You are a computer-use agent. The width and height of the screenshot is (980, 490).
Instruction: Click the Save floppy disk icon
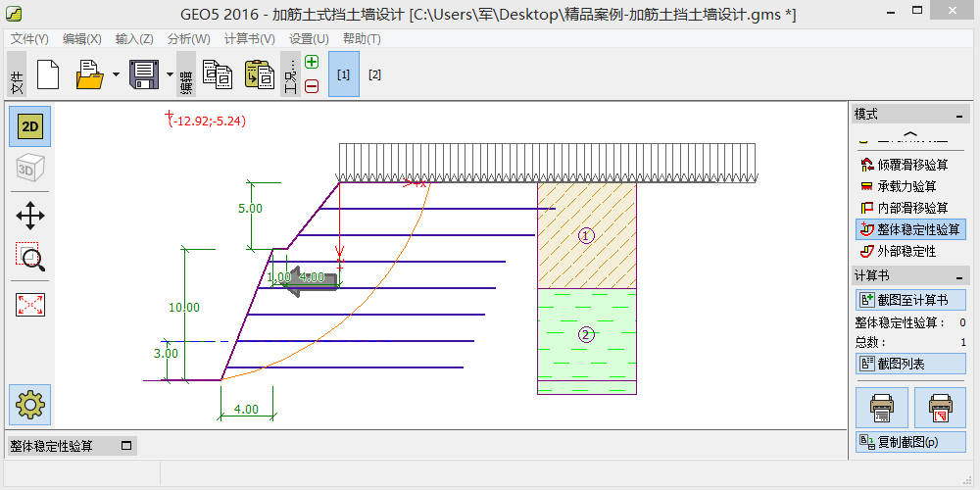tap(144, 74)
